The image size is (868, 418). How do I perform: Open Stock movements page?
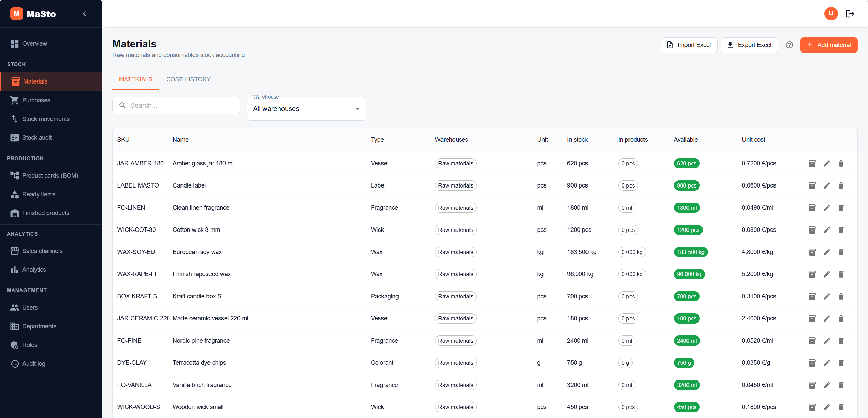pyautogui.click(x=51, y=119)
